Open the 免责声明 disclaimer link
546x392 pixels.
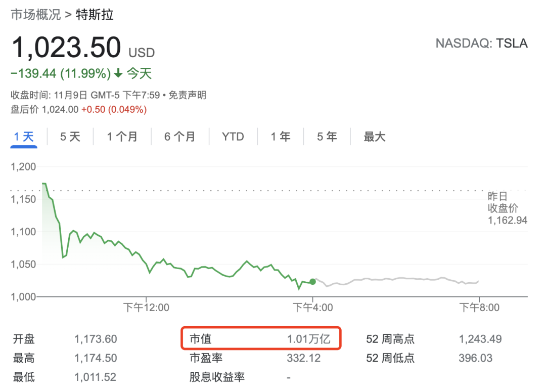tap(188, 95)
